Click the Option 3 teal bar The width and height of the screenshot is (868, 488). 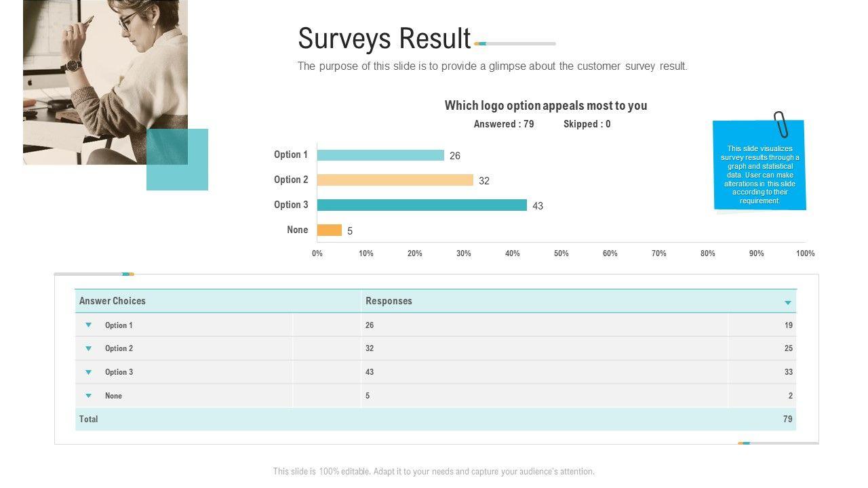click(x=422, y=205)
